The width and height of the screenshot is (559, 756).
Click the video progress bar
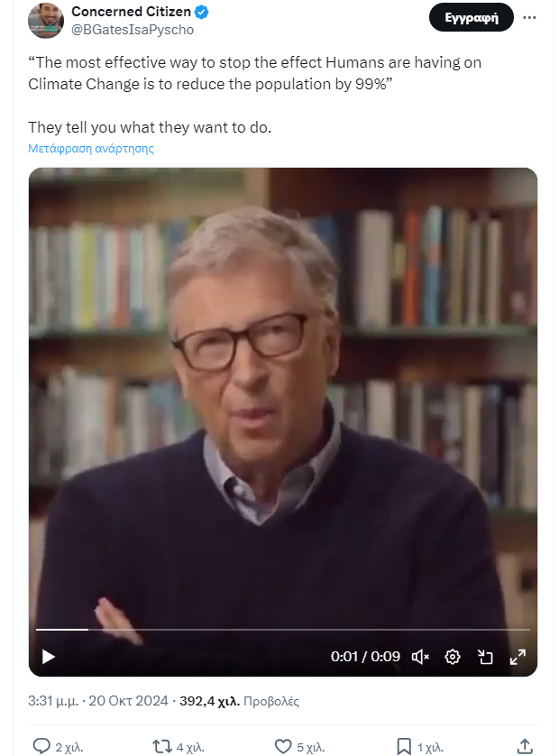[283, 630]
